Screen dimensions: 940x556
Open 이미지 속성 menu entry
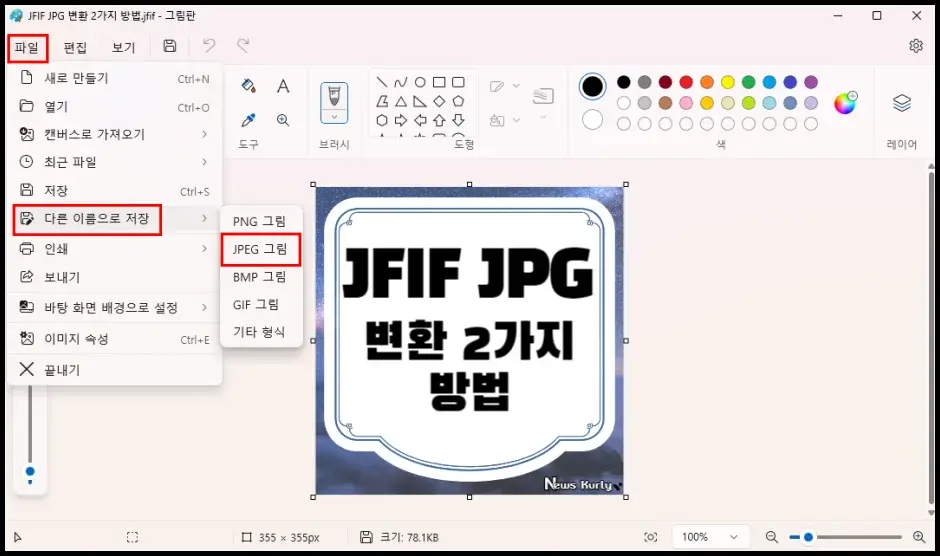coord(115,339)
